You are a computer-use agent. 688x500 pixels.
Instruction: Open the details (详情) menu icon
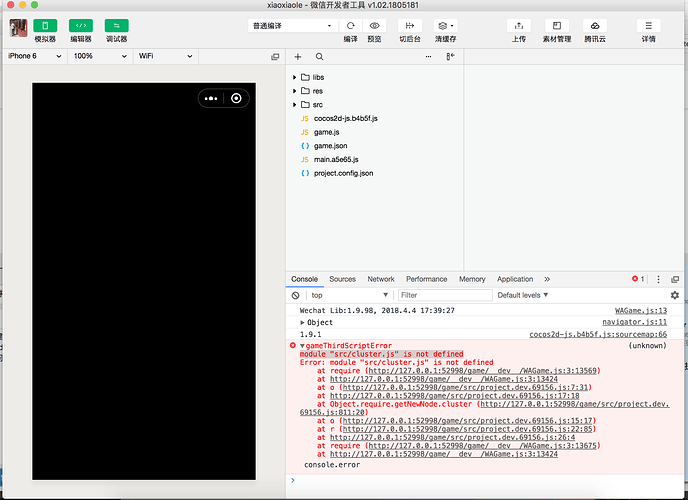click(x=649, y=26)
